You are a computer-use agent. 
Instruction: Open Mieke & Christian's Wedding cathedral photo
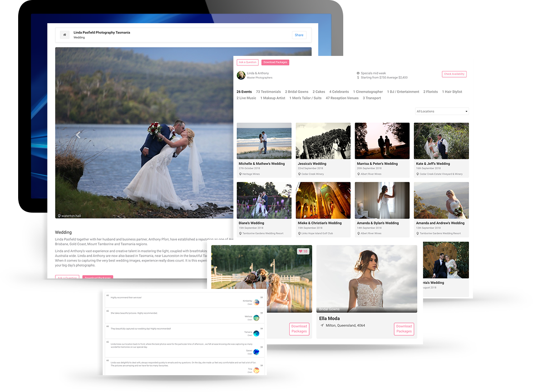pos(323,200)
